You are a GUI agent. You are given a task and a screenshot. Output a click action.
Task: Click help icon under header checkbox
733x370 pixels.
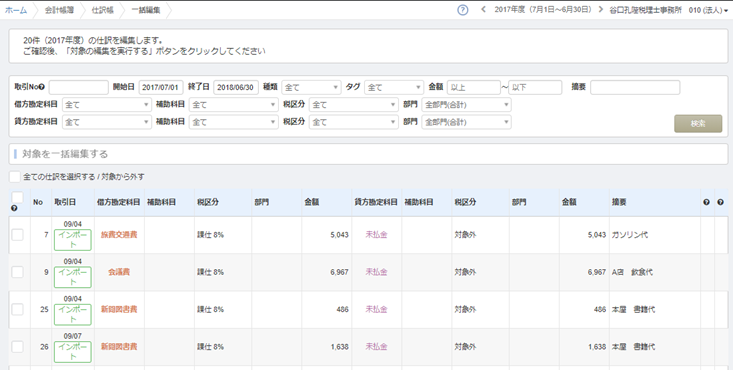pyautogui.click(x=14, y=208)
